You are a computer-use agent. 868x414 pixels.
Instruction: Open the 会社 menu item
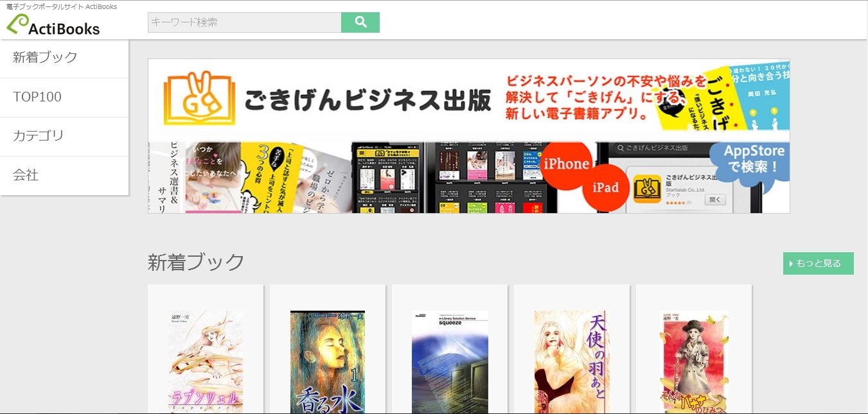[64, 176]
